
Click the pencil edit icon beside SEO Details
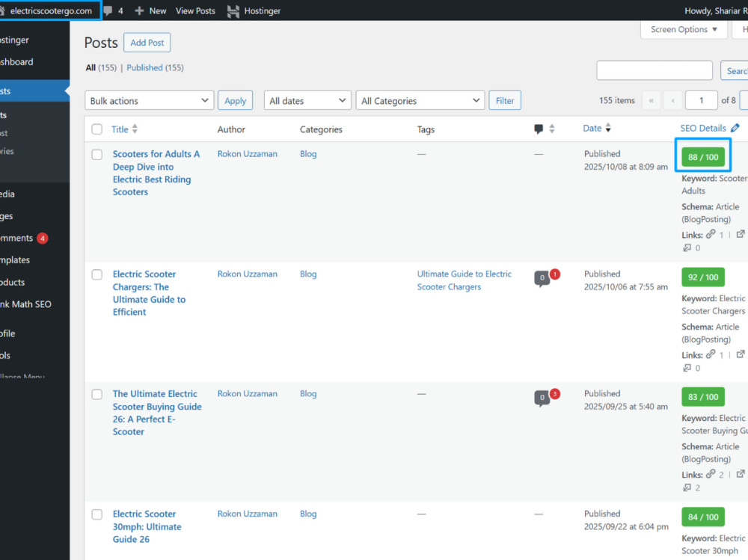pos(735,128)
